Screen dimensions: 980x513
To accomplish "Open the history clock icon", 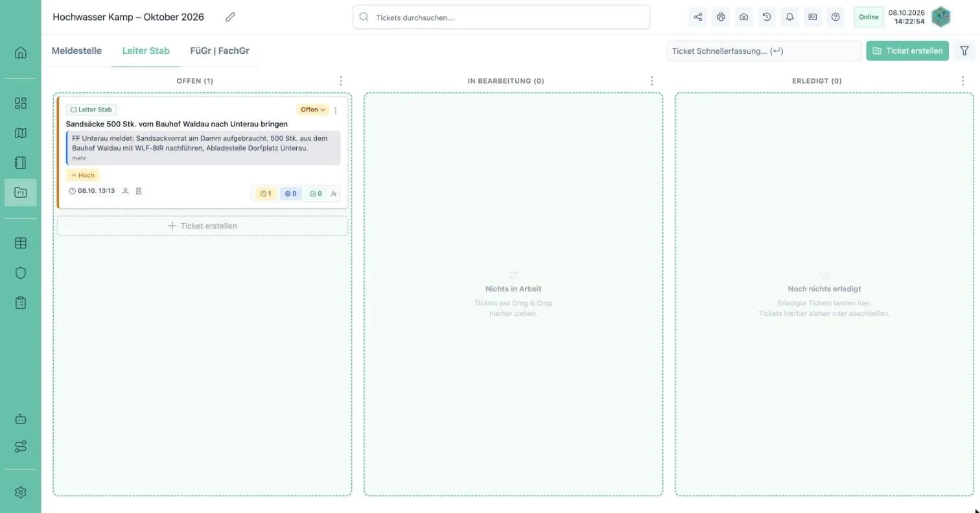I will (767, 18).
